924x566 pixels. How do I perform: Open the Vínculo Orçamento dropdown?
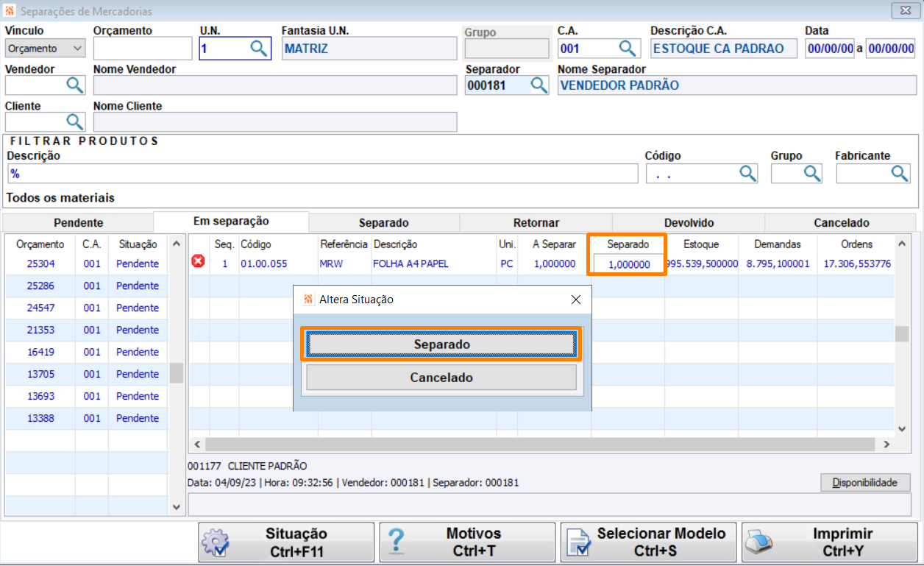pos(46,49)
